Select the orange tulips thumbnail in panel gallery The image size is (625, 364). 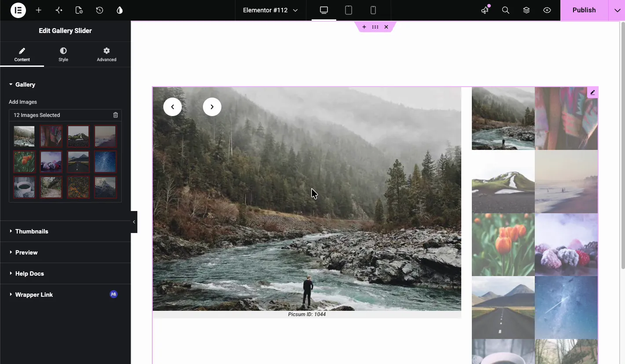click(24, 162)
